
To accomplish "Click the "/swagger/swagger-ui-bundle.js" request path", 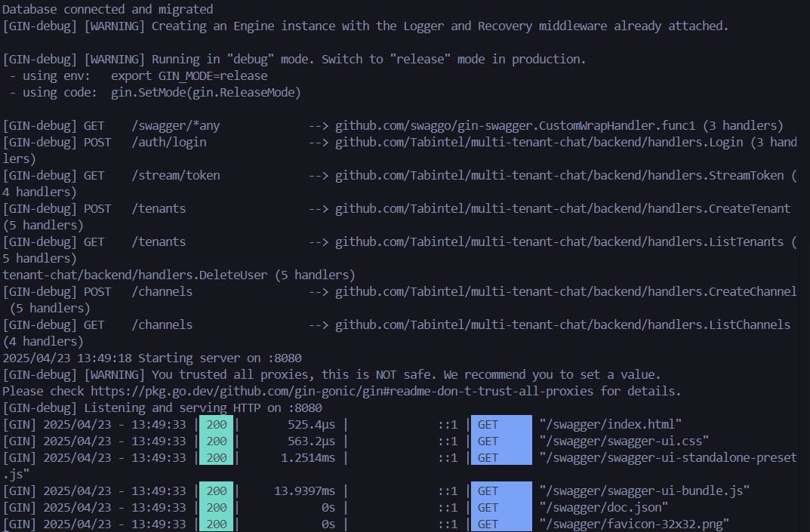I will 644,490.
